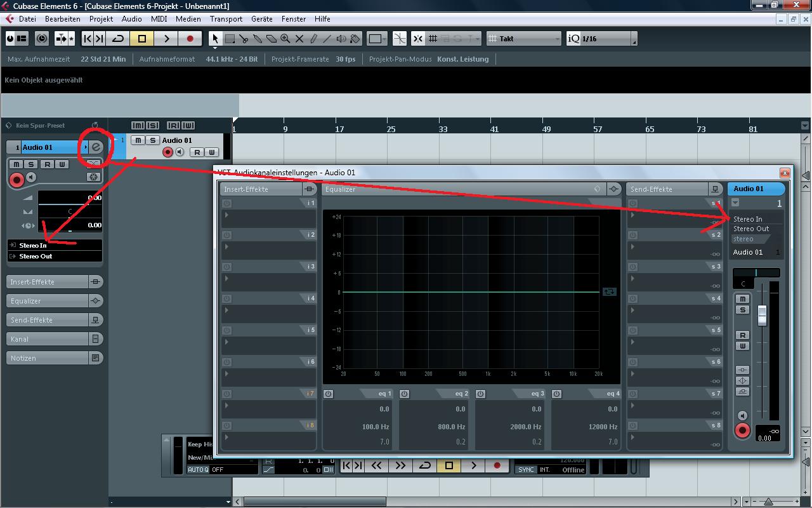812x508 pixels.
Task: Open the Projekt menu
Action: [x=101, y=19]
